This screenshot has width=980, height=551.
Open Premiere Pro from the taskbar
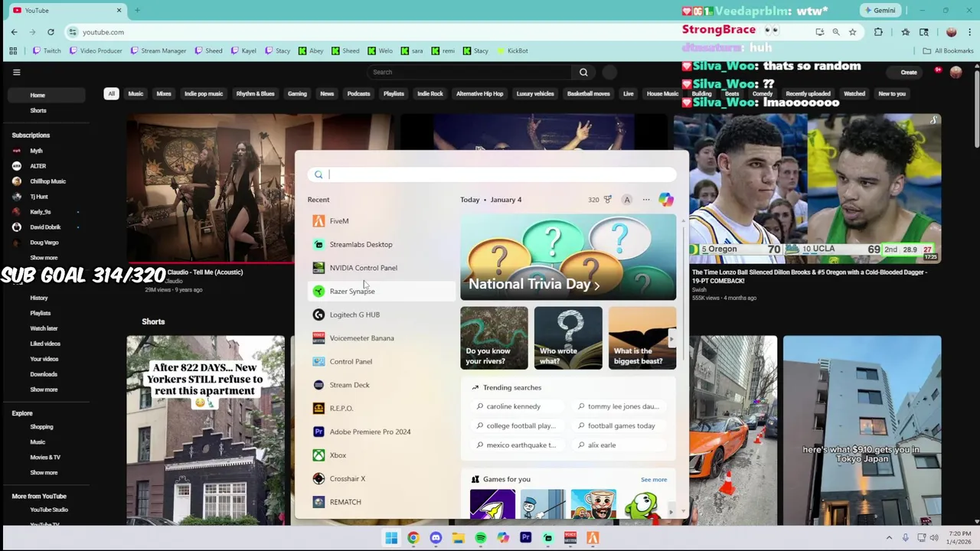(x=525, y=538)
